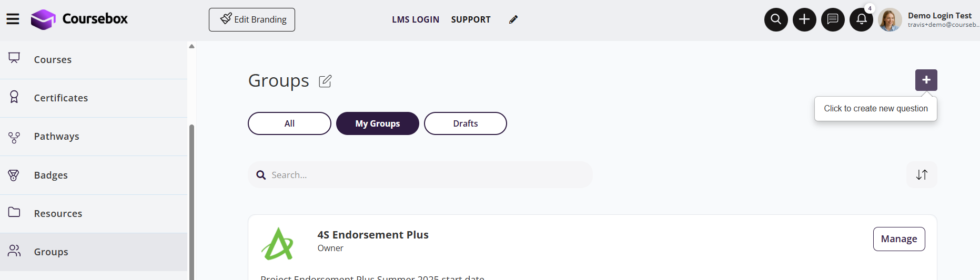Click the black plus icon in header

pyautogui.click(x=804, y=19)
